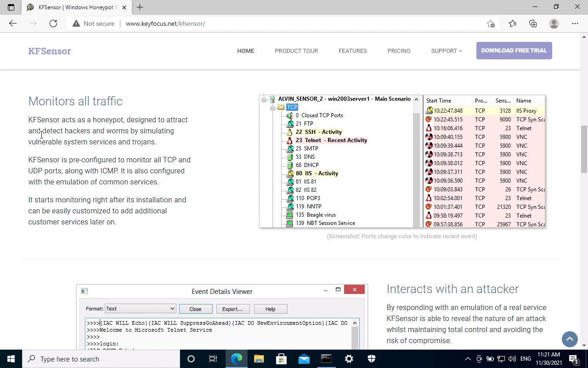Go to the PRICING page
The height and width of the screenshot is (368, 588).
click(x=399, y=51)
